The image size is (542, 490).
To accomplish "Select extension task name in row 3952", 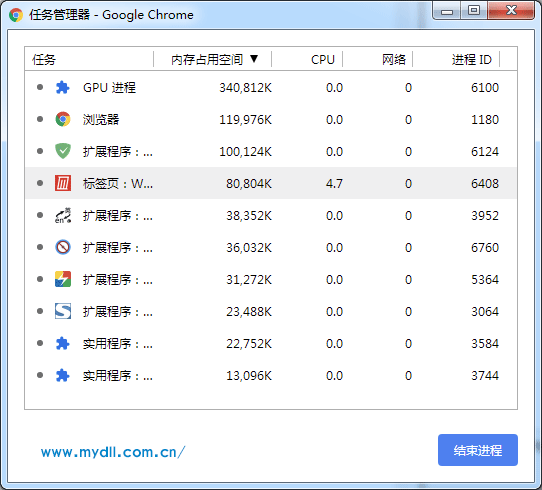I will pos(118,216).
